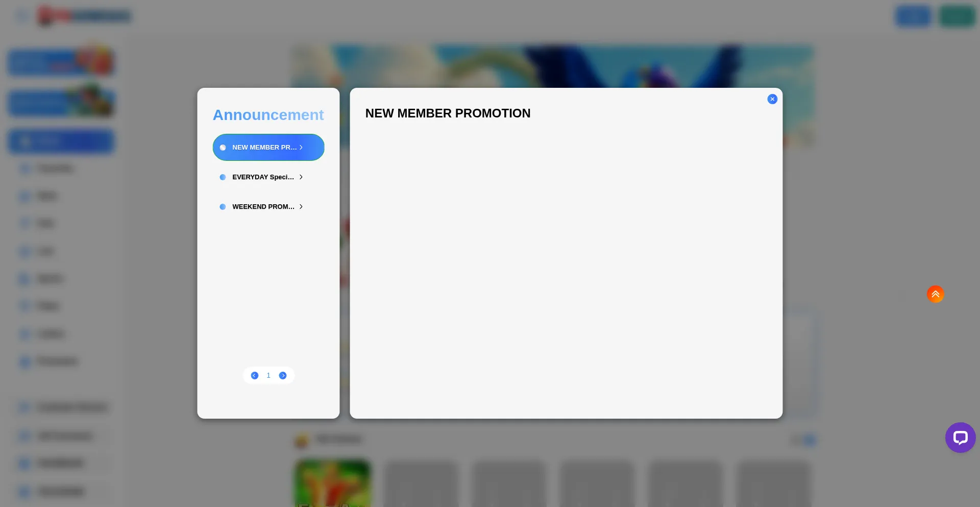
Task: Open the WEEKEND PROM… announcement entry
Action: (x=263, y=207)
